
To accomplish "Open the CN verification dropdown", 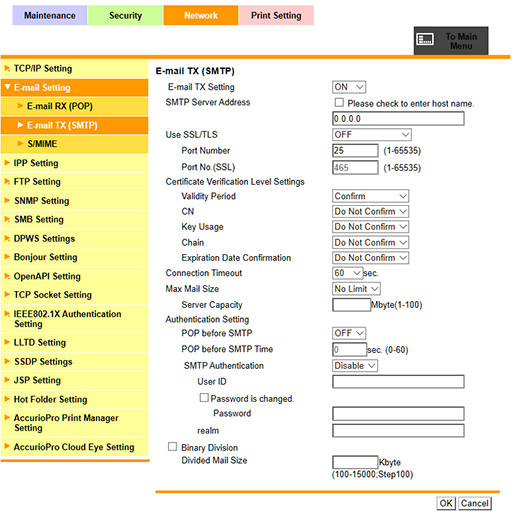I will pos(370,211).
